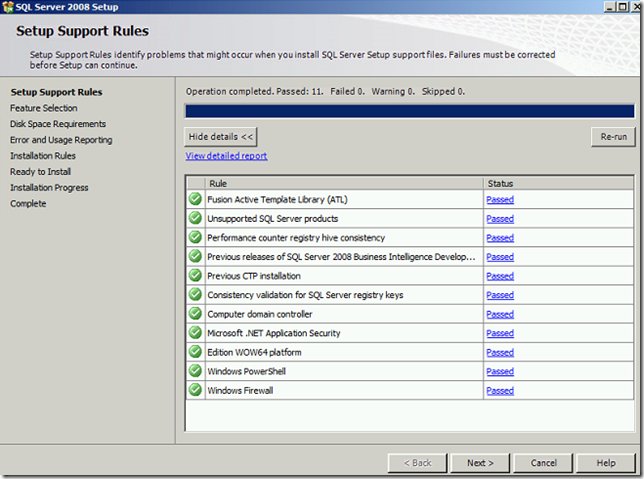
Task: Open Passed link for Microsoft .NET Application Security
Action: [500, 333]
